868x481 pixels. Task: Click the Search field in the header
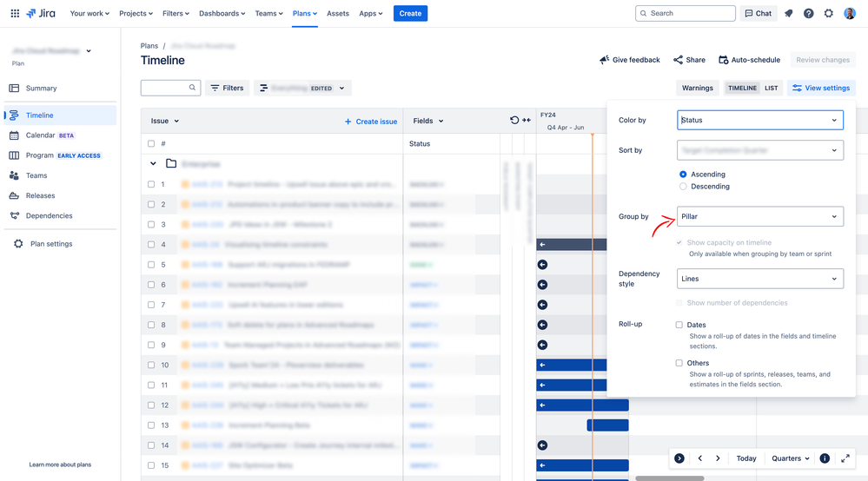point(686,13)
